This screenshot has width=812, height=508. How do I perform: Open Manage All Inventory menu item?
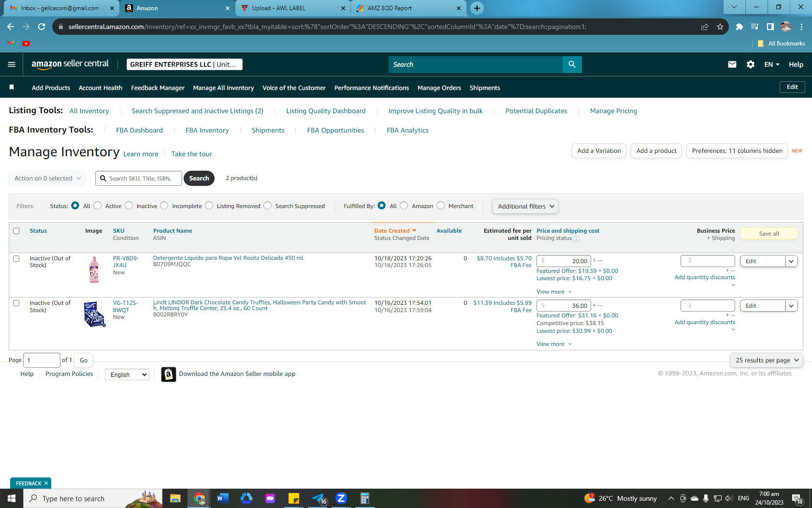point(223,88)
